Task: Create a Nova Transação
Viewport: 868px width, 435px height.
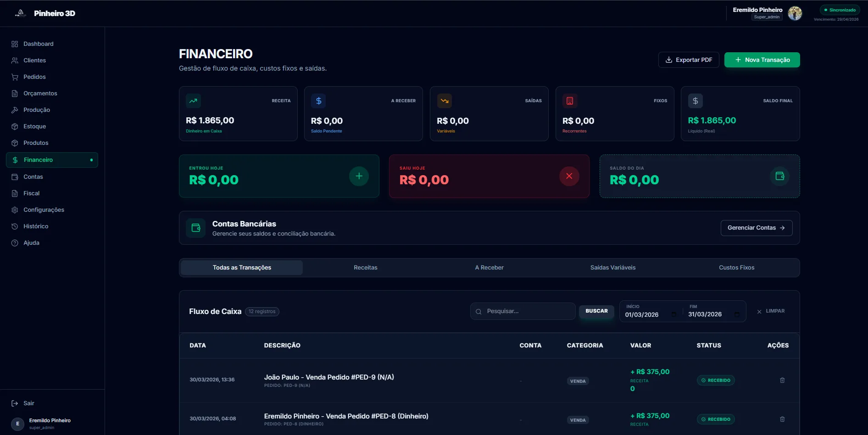Action: tap(762, 60)
